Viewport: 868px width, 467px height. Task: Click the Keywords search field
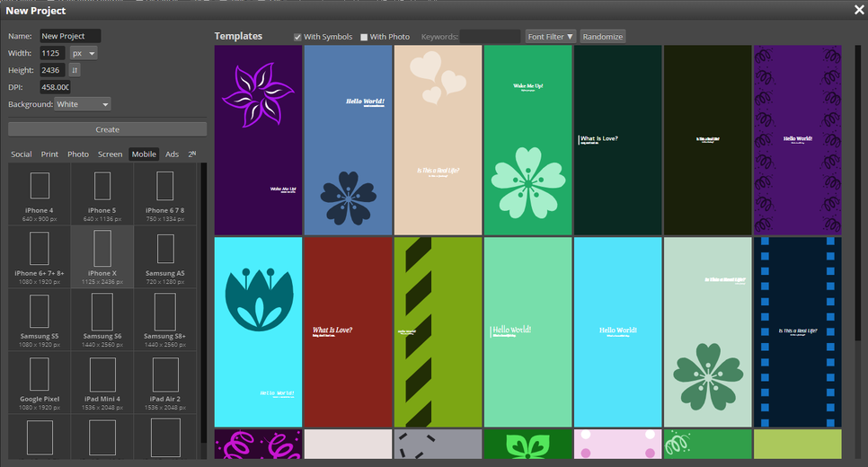pos(490,37)
